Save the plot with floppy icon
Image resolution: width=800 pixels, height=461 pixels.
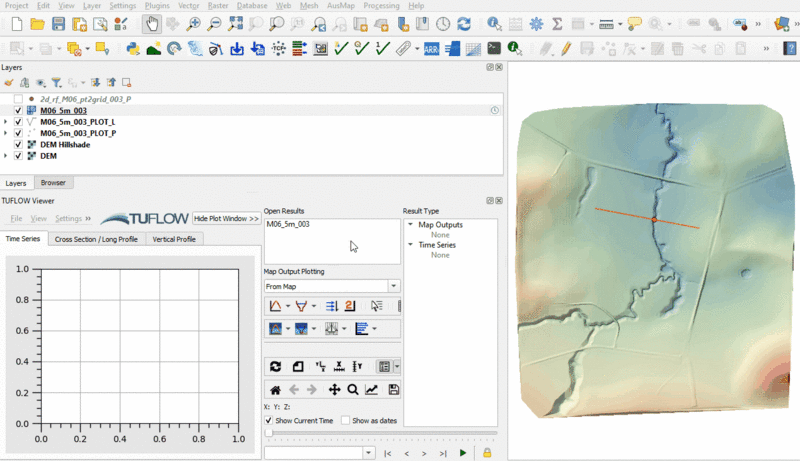(393, 390)
